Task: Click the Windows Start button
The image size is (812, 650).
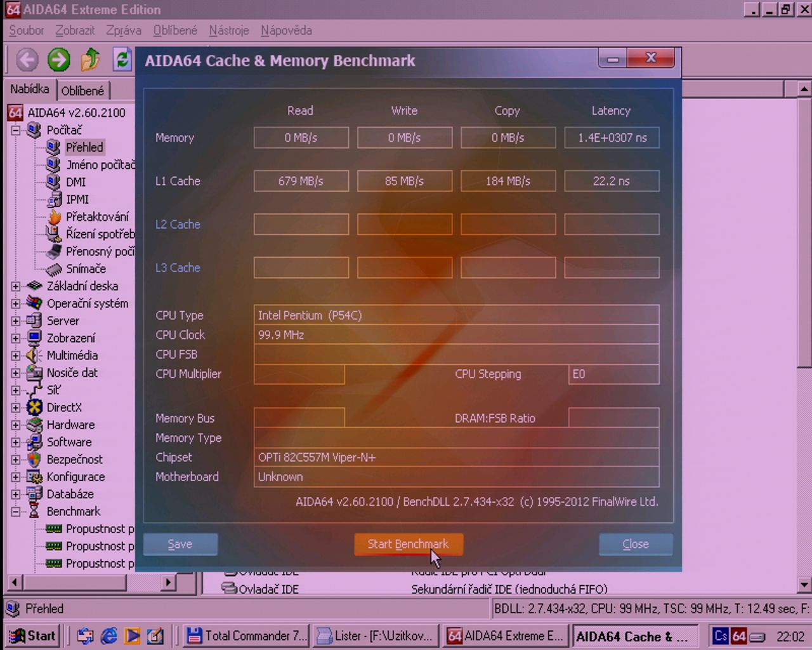Action: [x=32, y=636]
